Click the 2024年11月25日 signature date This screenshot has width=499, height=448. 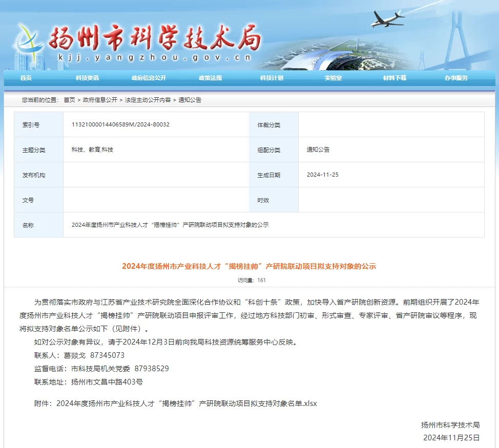tap(451, 438)
